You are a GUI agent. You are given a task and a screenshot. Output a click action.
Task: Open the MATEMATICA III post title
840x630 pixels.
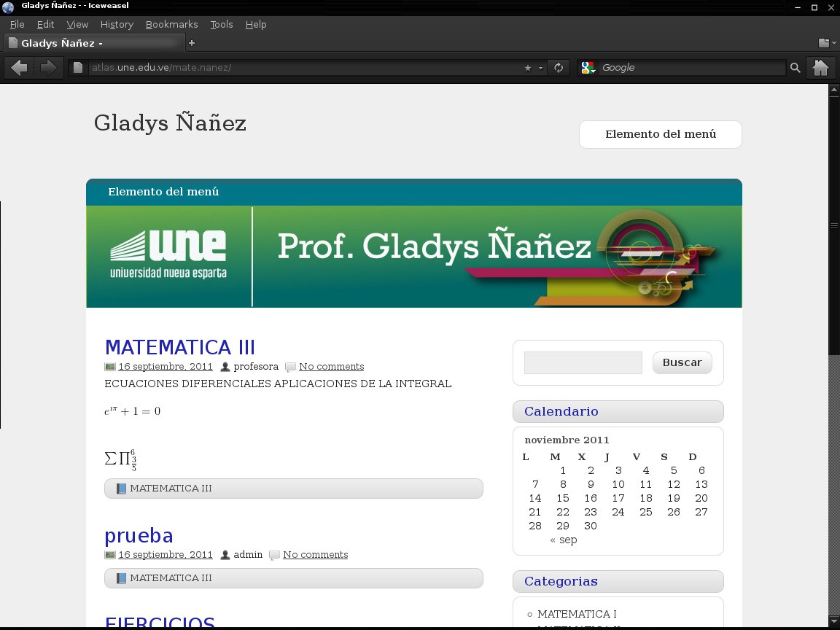[x=179, y=347]
